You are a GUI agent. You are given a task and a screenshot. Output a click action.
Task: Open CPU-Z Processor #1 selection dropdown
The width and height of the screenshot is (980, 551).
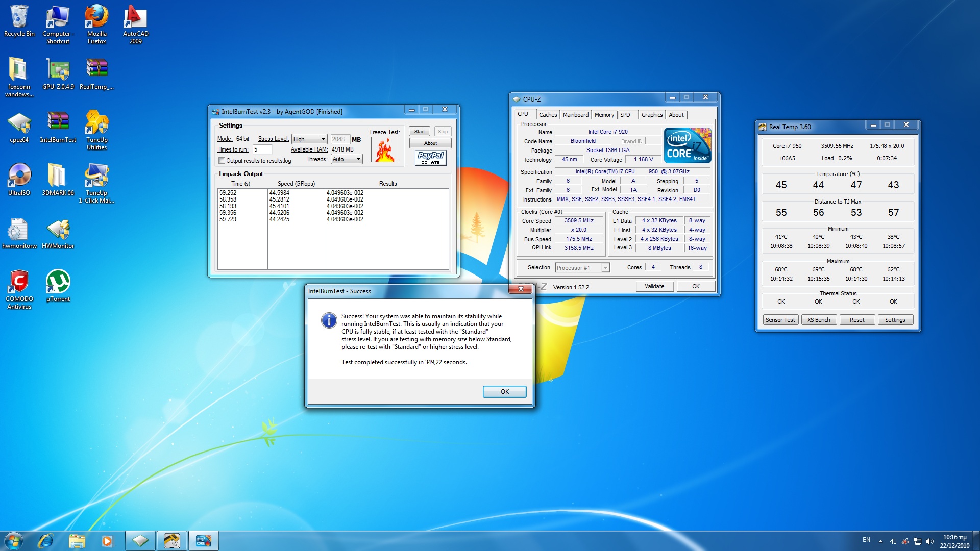point(582,268)
